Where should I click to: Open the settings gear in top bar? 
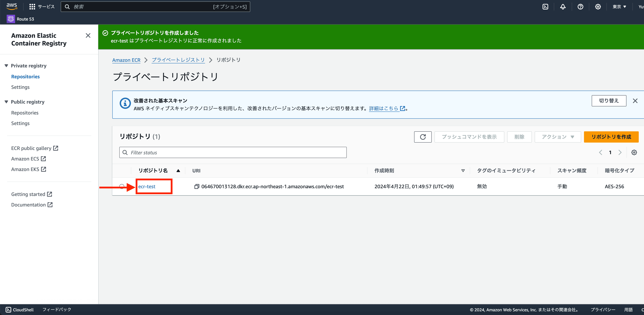[598, 7]
